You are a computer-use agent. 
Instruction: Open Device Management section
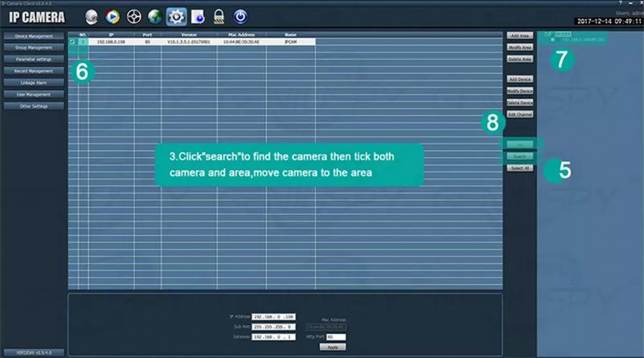pyautogui.click(x=34, y=36)
